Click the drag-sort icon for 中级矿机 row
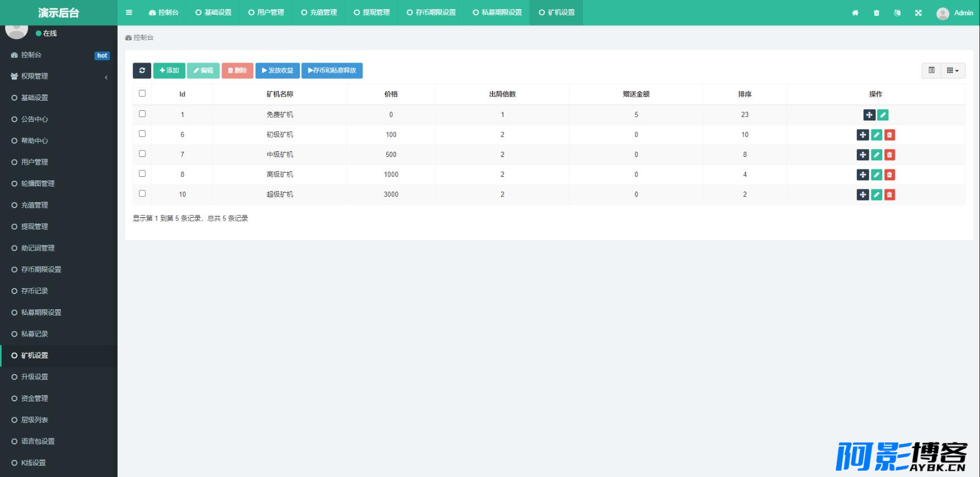 863,155
